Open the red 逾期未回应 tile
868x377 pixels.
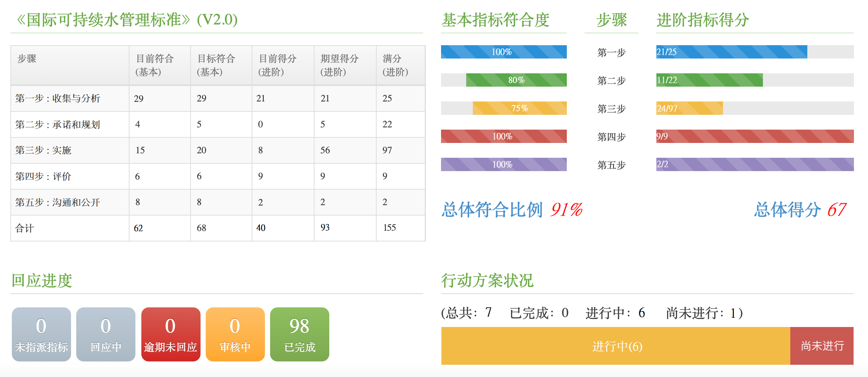[171, 334]
